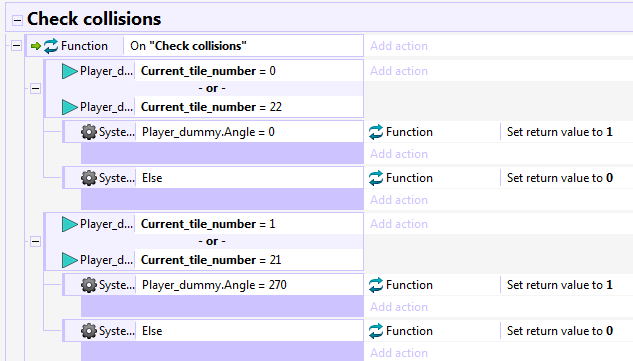Screen dimensions: 633x361
Task: Click Player_dummy icon for Current_tile_number = 1
Action: click(69, 224)
